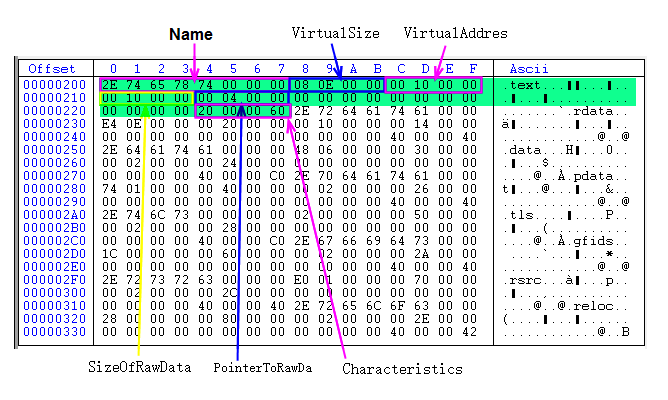Screen dimensions: 668x400
Task: Select offset row 00000320
Action: point(55,319)
